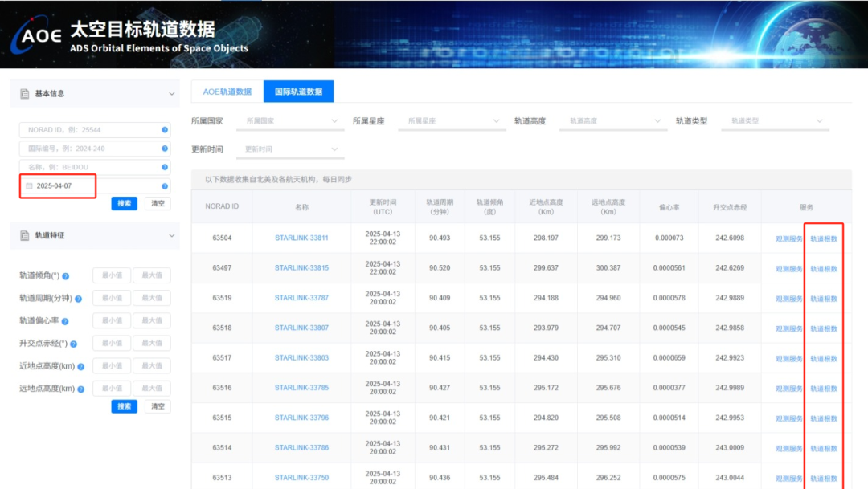Screen dimensions: 868x489
Task: Collapse the 基本信息 panel
Action: coord(171,94)
